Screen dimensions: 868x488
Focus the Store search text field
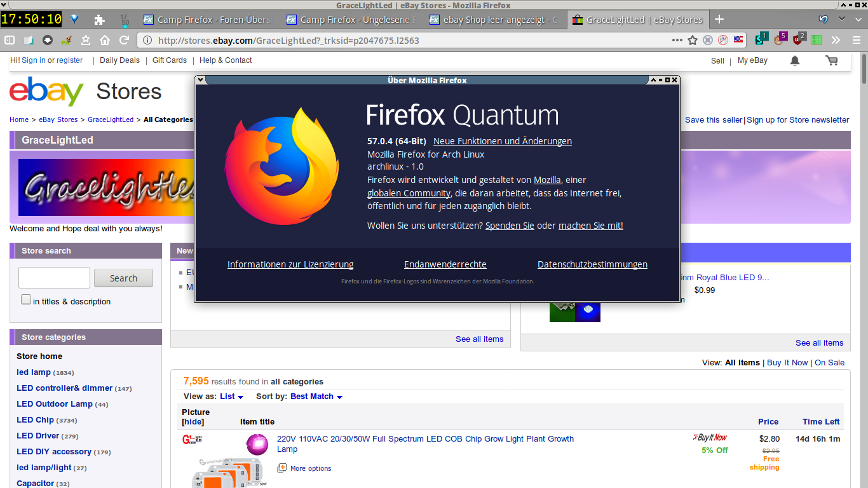coord(54,278)
